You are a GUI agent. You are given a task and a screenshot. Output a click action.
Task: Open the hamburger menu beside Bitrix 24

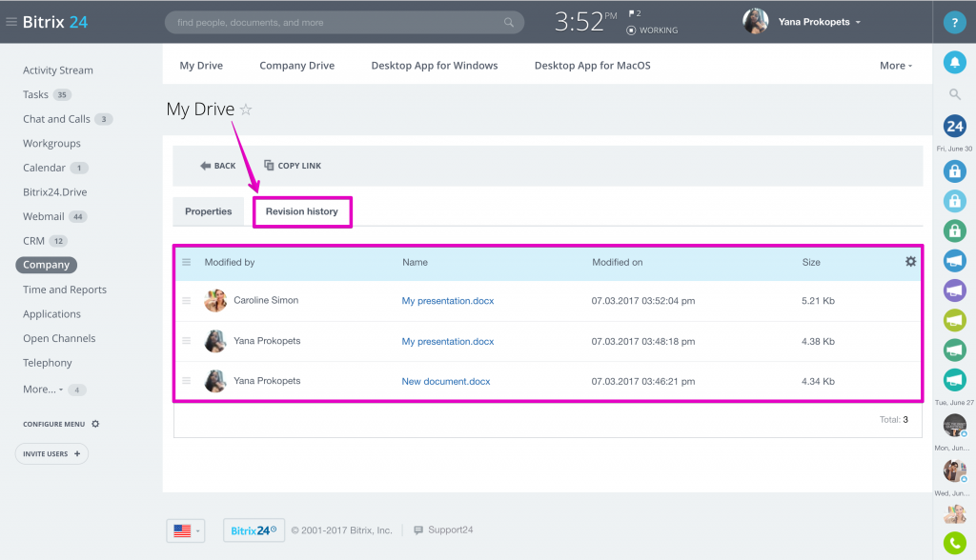[x=11, y=22]
